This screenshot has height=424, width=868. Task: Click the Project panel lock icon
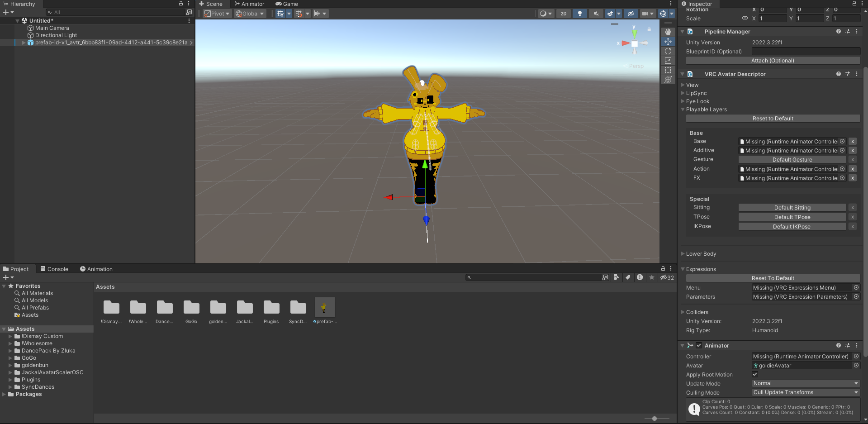pyautogui.click(x=663, y=269)
